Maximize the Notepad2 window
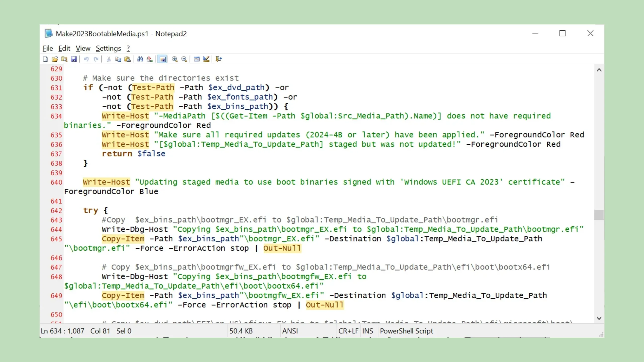The image size is (644, 362). point(562,33)
